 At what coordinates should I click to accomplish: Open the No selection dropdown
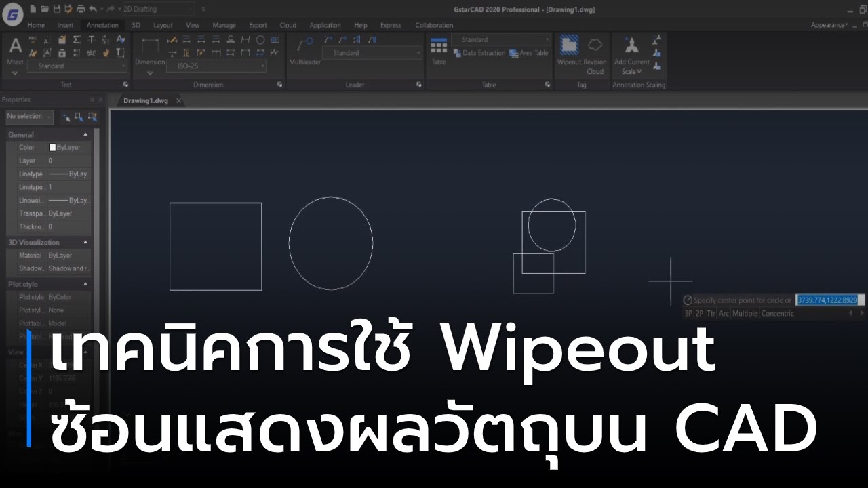(x=29, y=117)
